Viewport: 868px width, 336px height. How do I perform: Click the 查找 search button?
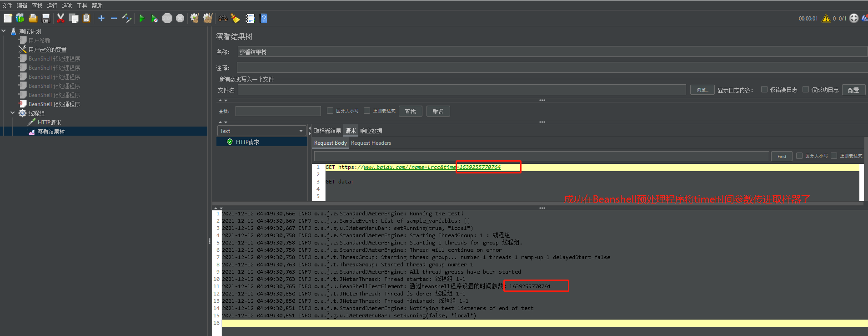click(x=410, y=111)
